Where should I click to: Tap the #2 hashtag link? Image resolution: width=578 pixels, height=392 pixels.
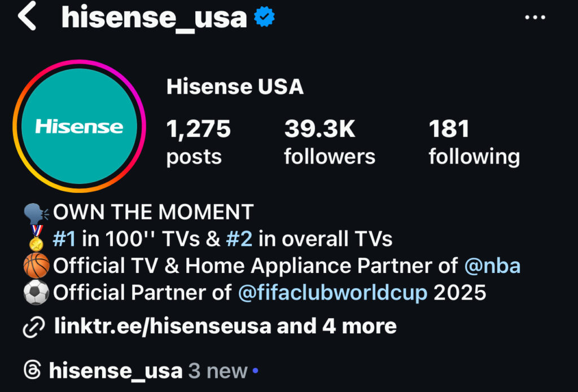pos(239,239)
